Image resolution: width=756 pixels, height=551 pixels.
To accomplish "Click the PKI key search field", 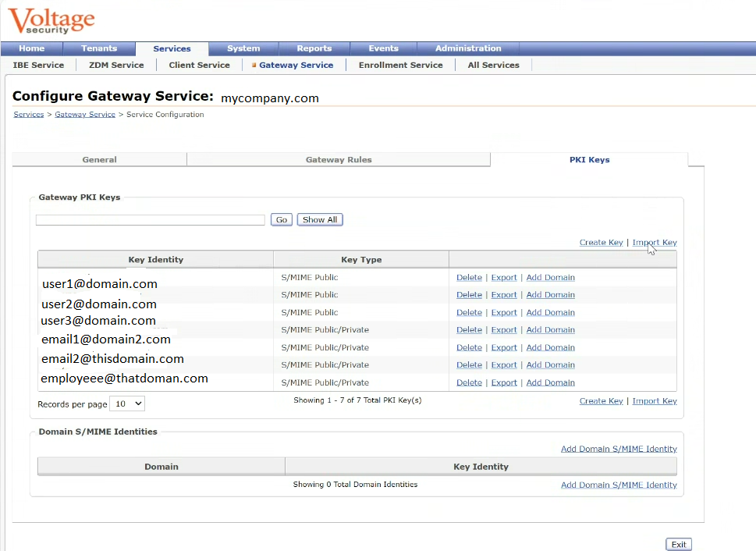I will (151, 220).
